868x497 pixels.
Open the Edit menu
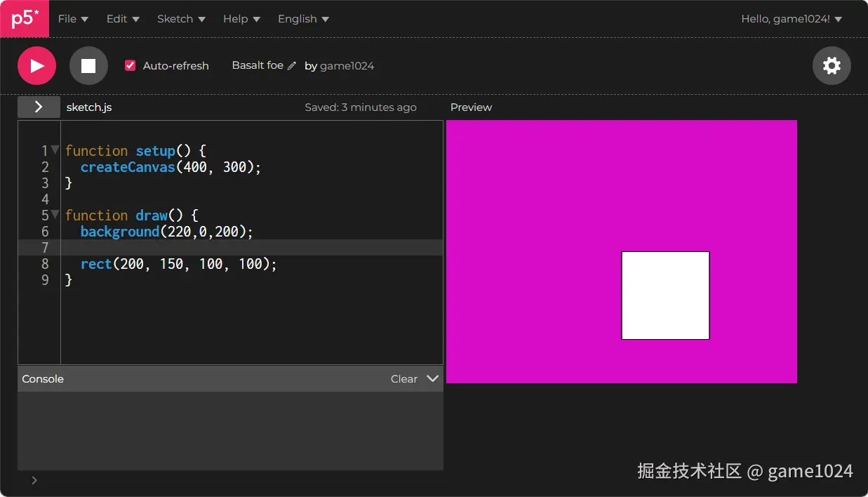click(x=123, y=19)
